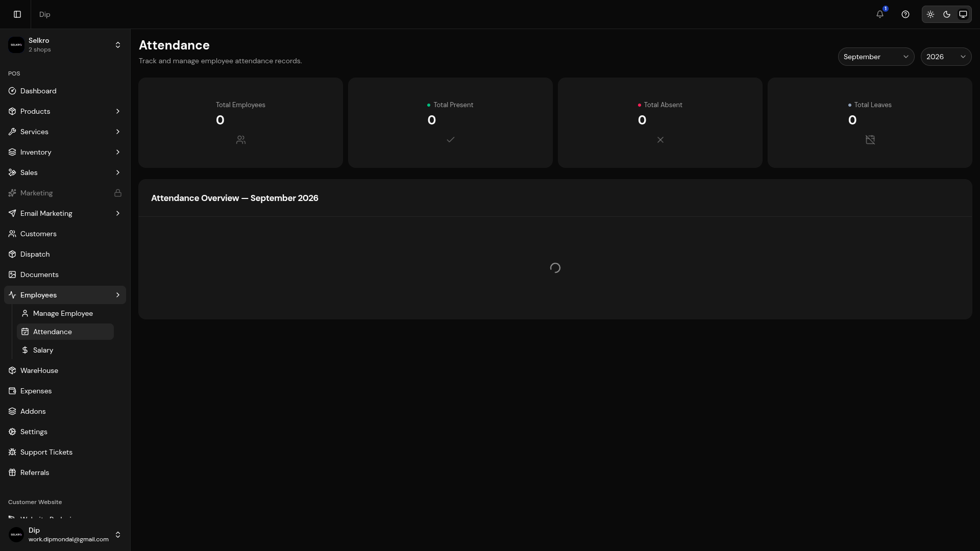Click the Total Absent card
The width and height of the screenshot is (980, 551).
click(660, 122)
